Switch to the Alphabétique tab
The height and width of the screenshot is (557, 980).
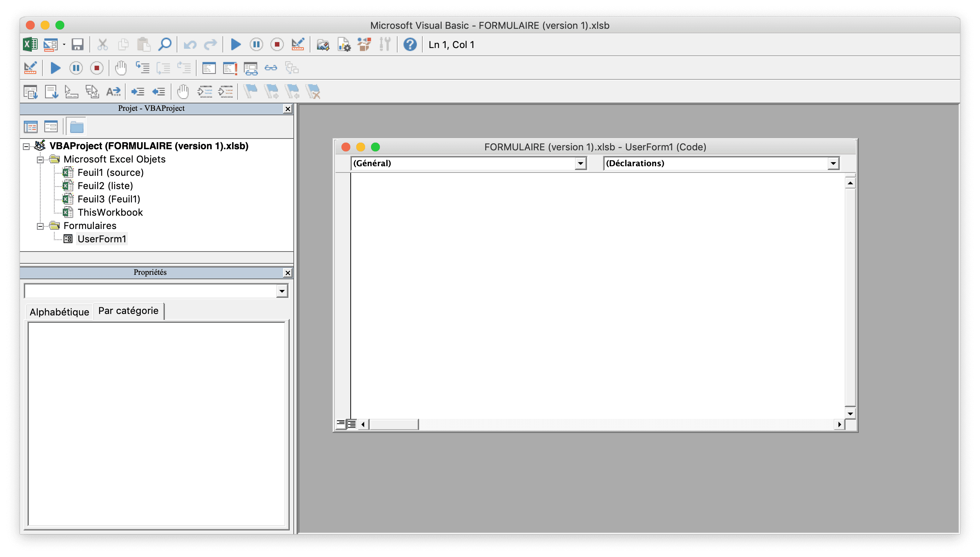coord(59,312)
